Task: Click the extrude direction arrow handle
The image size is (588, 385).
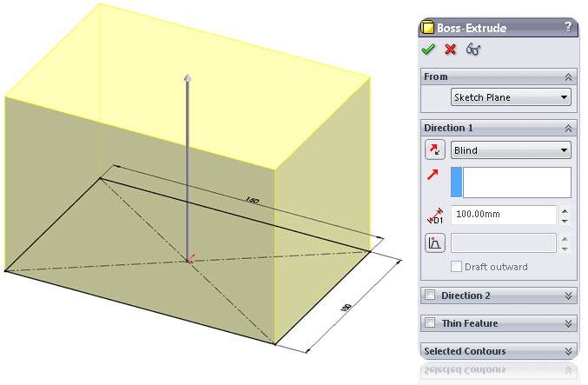Action: click(188, 78)
